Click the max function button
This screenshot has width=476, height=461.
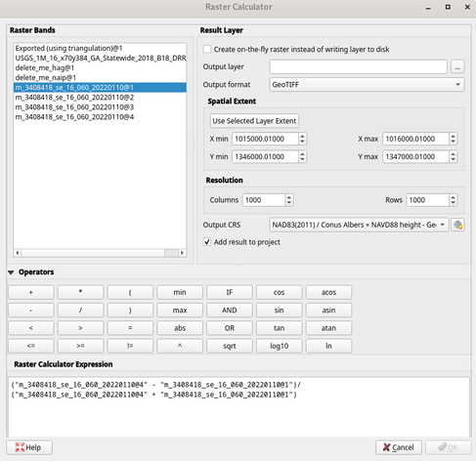180,311
